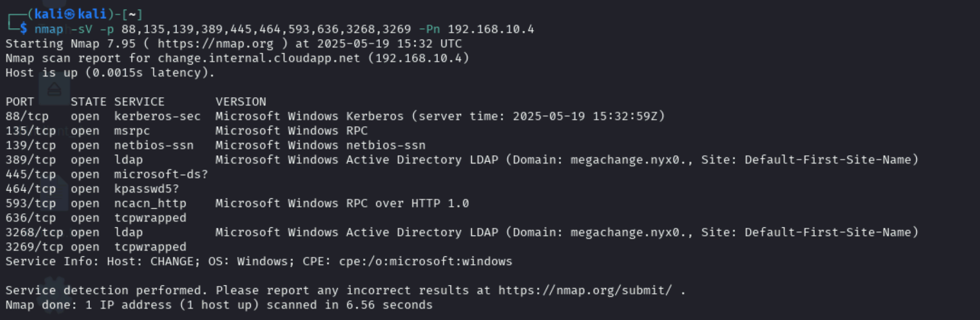The width and height of the screenshot is (980, 320).
Task: Click the nmap command word in prompt
Action: 49,29
